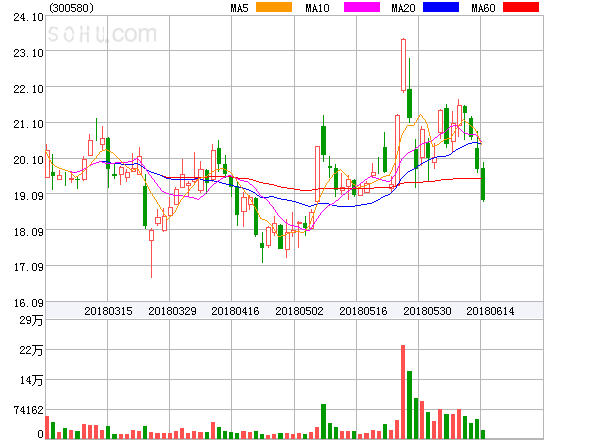Click the 18.09 price axis label
Viewport: 600px width, 440px height.
pyautogui.click(x=28, y=232)
